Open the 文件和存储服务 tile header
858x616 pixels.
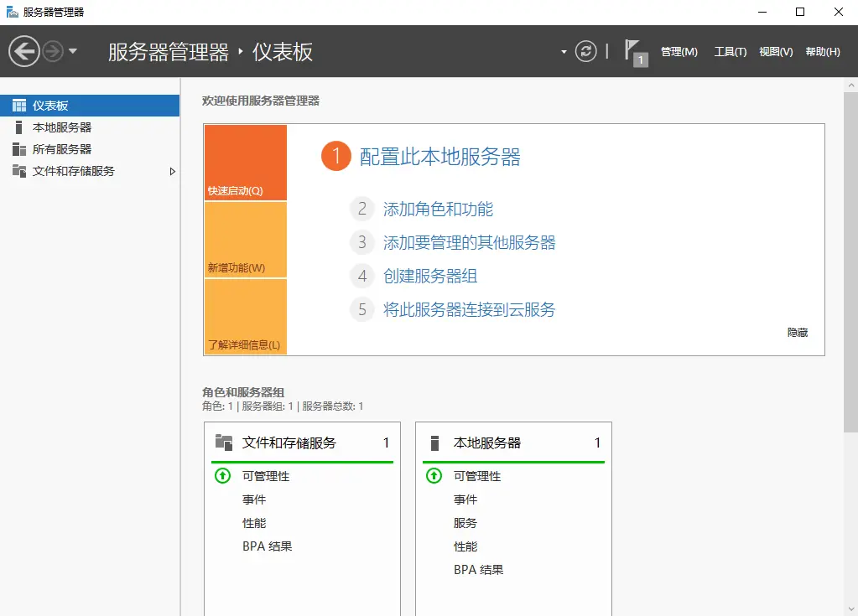pyautogui.click(x=302, y=443)
